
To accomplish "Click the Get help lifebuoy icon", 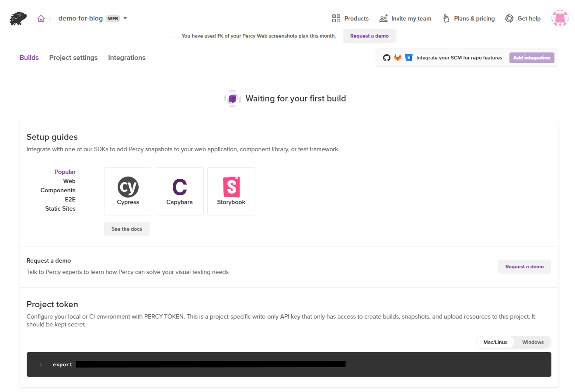I will pos(509,18).
